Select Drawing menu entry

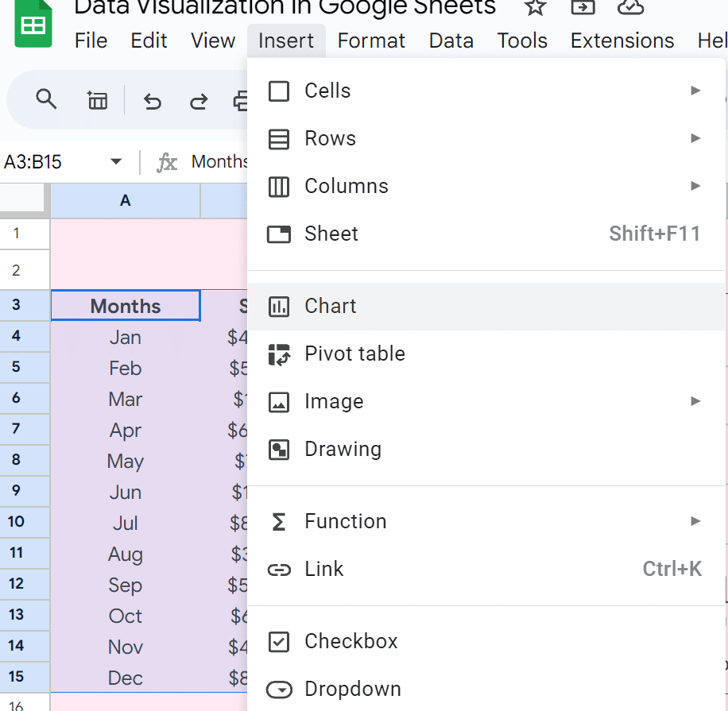486,450
